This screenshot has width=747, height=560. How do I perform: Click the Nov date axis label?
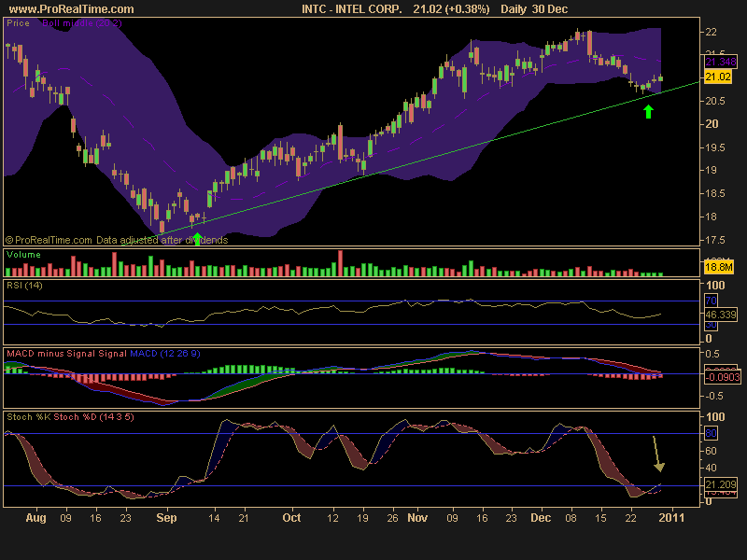(x=417, y=518)
